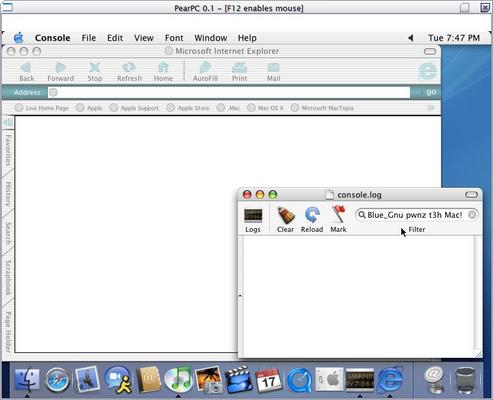The width and height of the screenshot is (493, 400).
Task: Launch iMovie from the Dock
Action: pyautogui.click(x=238, y=379)
